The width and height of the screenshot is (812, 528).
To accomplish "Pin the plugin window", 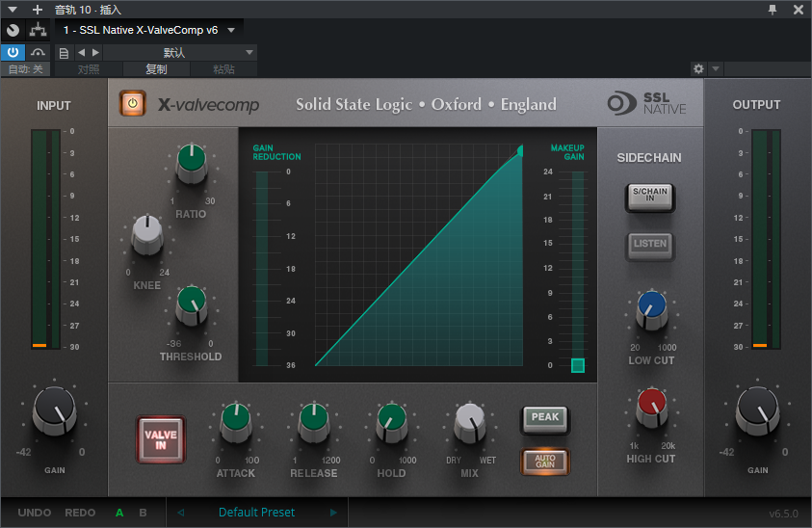I will pyautogui.click(x=773, y=10).
